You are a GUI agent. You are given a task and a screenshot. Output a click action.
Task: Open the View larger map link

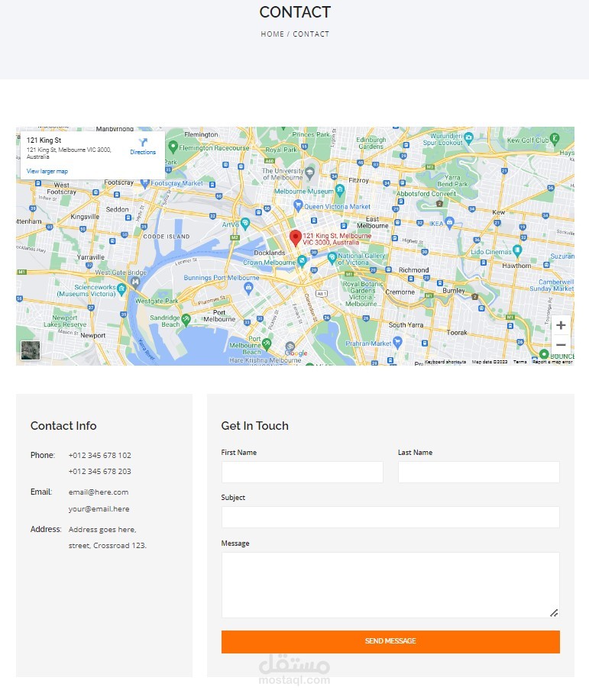tap(47, 171)
